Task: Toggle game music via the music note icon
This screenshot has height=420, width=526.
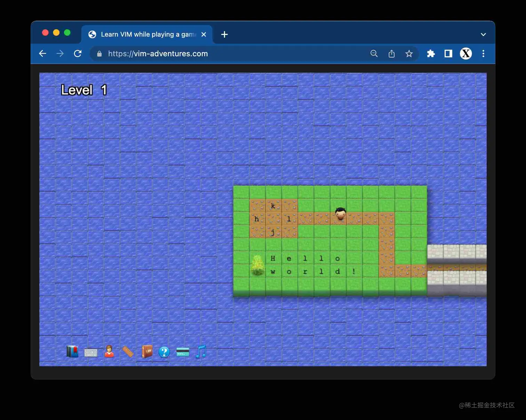Action: pos(200,352)
